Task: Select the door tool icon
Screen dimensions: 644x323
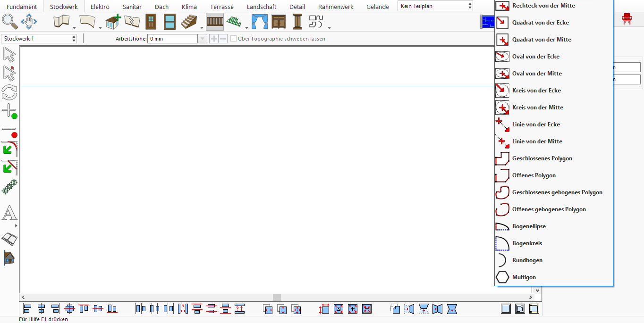Action: (x=151, y=22)
